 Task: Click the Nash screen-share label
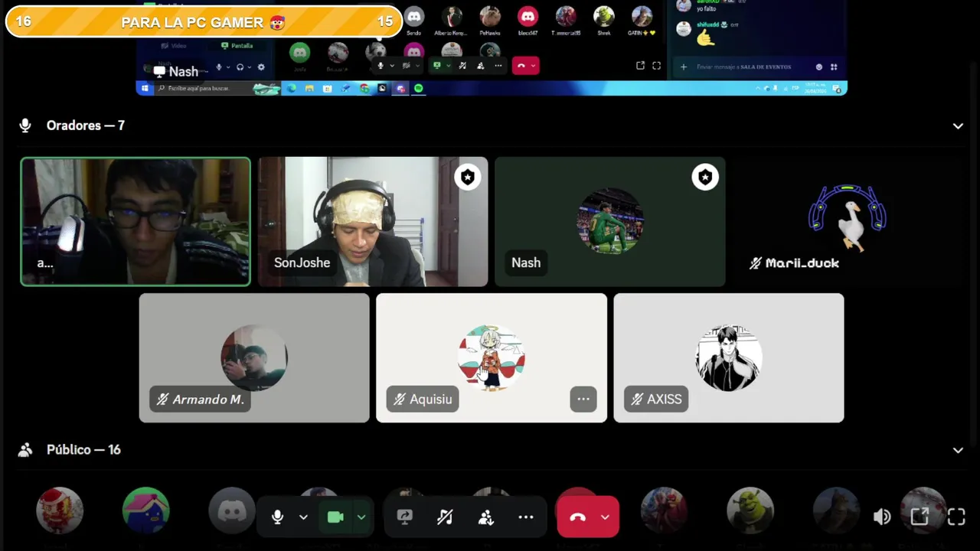tap(176, 71)
